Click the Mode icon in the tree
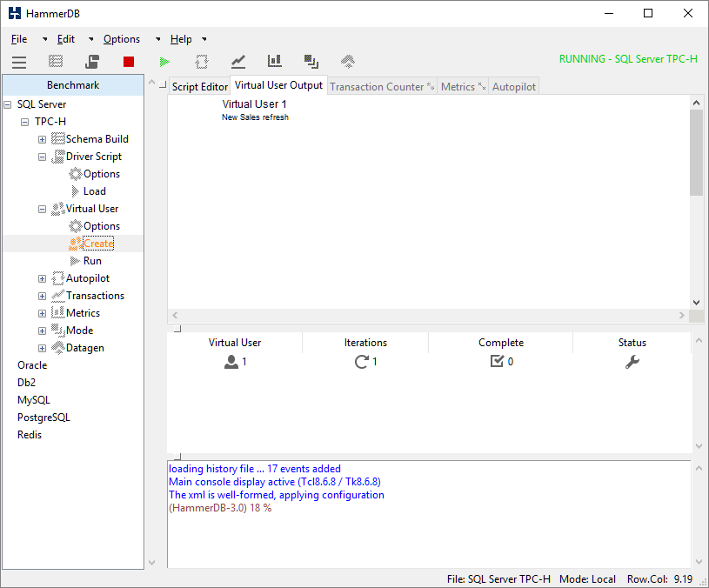This screenshot has width=709, height=588. [x=58, y=331]
